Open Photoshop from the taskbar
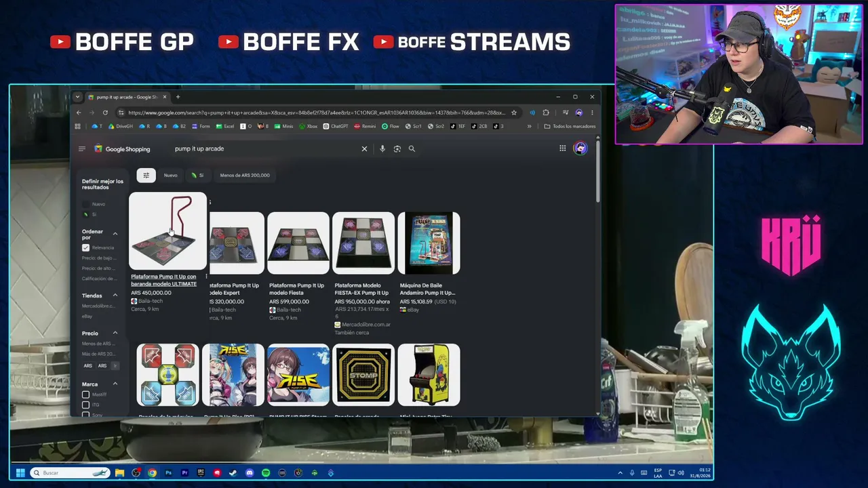 (x=168, y=472)
